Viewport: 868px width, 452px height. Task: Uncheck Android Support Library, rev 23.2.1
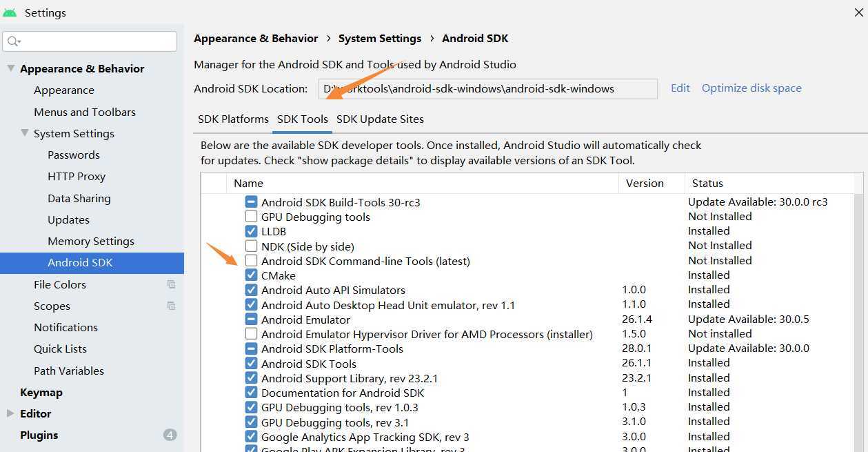(251, 378)
